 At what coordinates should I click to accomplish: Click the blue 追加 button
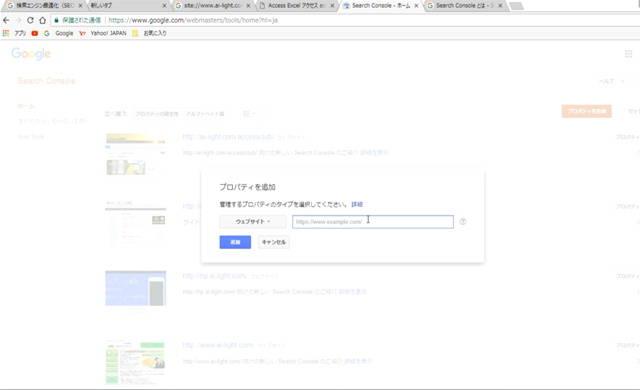235,242
